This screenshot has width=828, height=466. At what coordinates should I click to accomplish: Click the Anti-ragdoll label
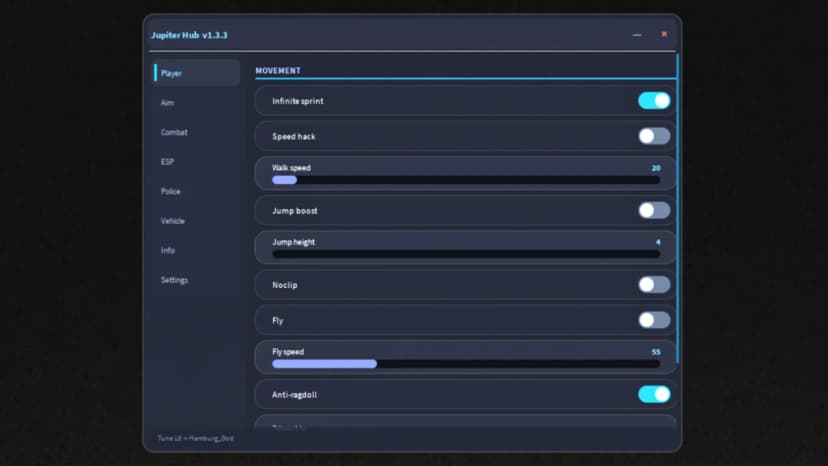pyautogui.click(x=294, y=395)
